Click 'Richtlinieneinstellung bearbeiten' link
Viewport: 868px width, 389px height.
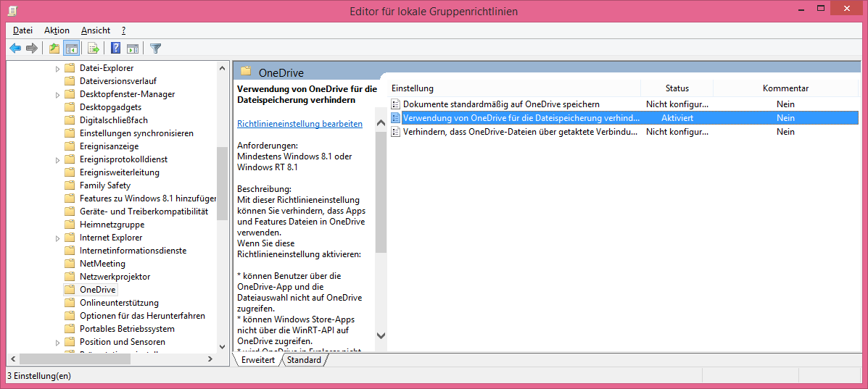299,124
